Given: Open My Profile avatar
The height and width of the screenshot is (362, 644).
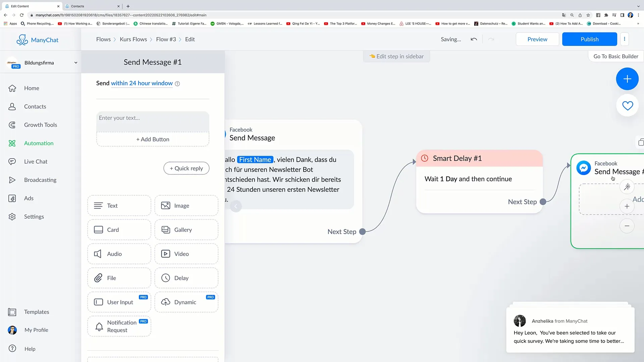Looking at the screenshot, I should tap(12, 330).
